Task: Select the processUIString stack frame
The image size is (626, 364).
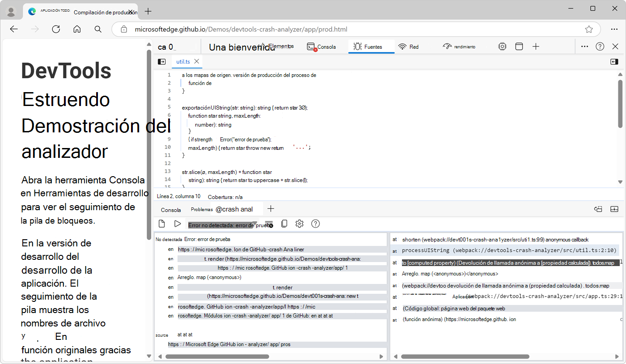Action: tap(509, 250)
